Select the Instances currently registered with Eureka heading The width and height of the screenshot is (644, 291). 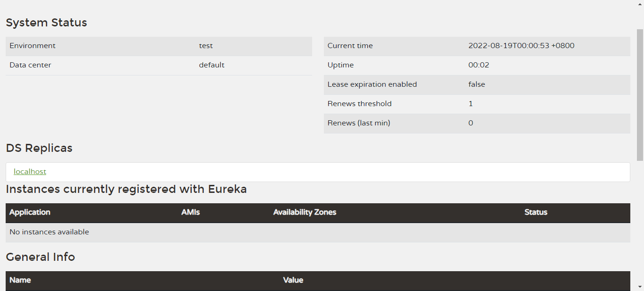126,189
